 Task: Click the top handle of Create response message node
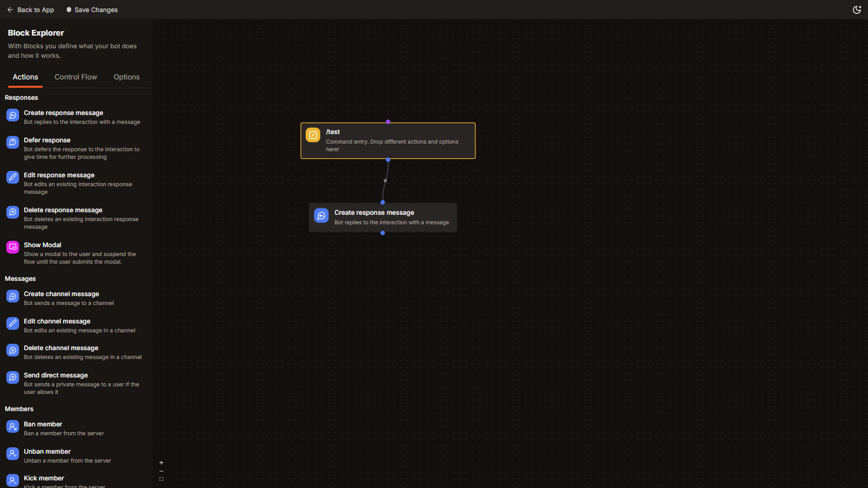pyautogui.click(x=383, y=202)
